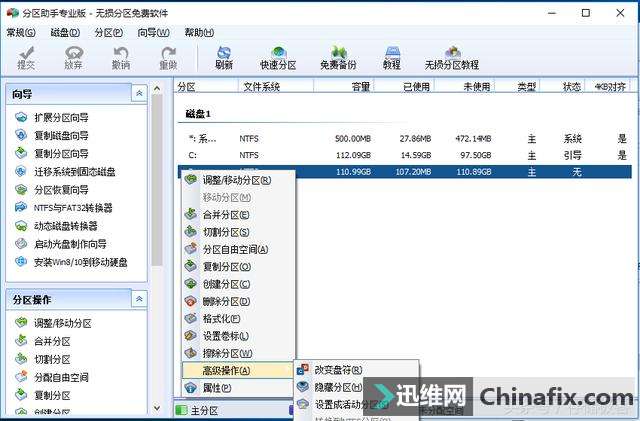The image size is (640, 421).
Task: Launch 分区恢复向导 wizard
Action: point(52,190)
